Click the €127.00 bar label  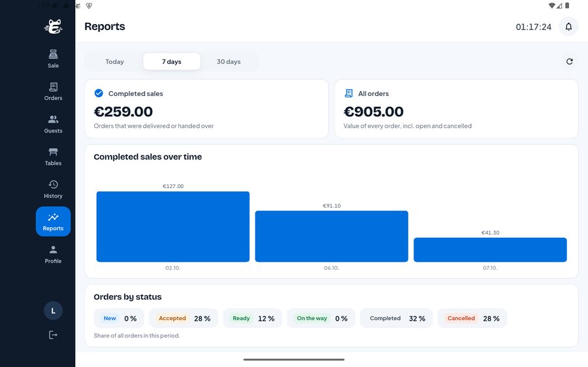(173, 186)
